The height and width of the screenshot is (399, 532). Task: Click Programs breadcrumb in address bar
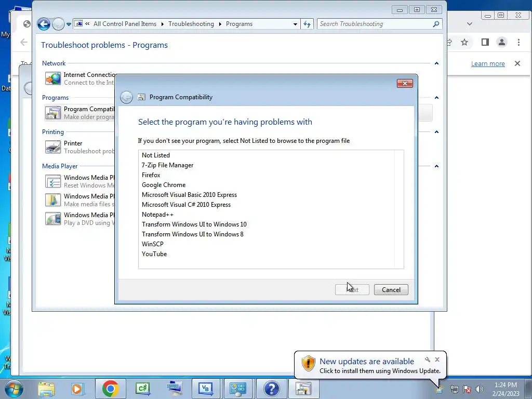click(x=239, y=24)
